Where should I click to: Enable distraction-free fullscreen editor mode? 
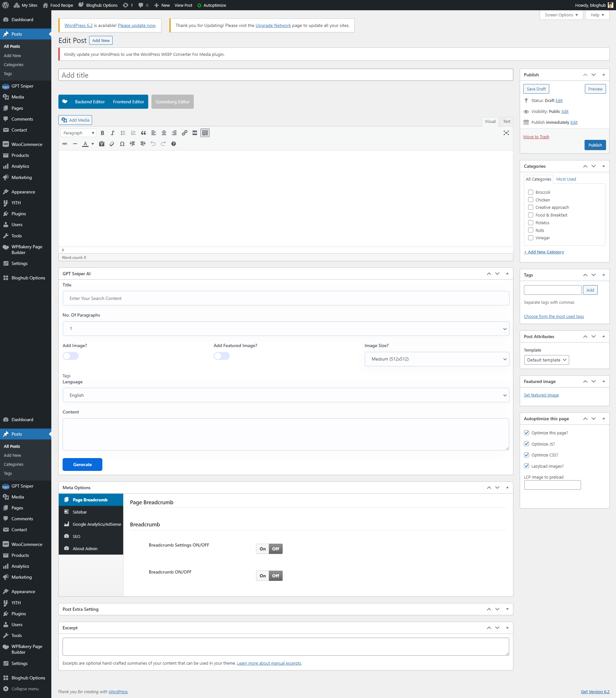[x=506, y=133]
